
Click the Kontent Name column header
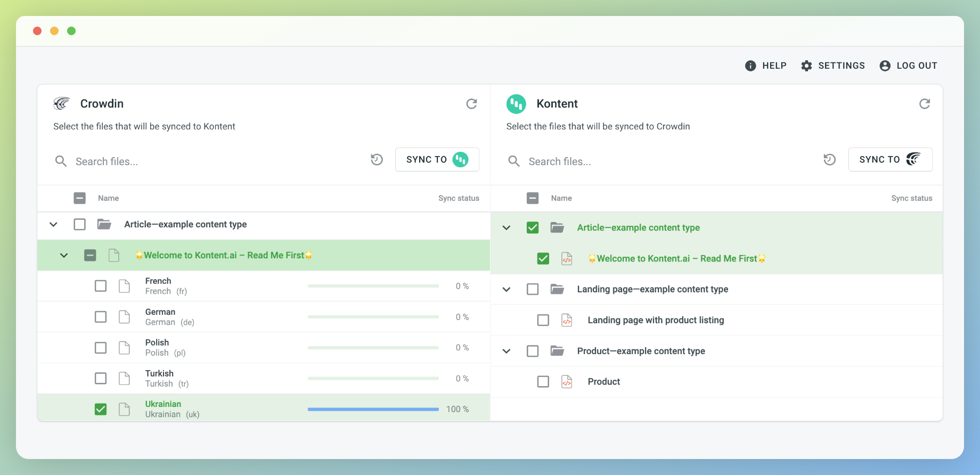(561, 198)
